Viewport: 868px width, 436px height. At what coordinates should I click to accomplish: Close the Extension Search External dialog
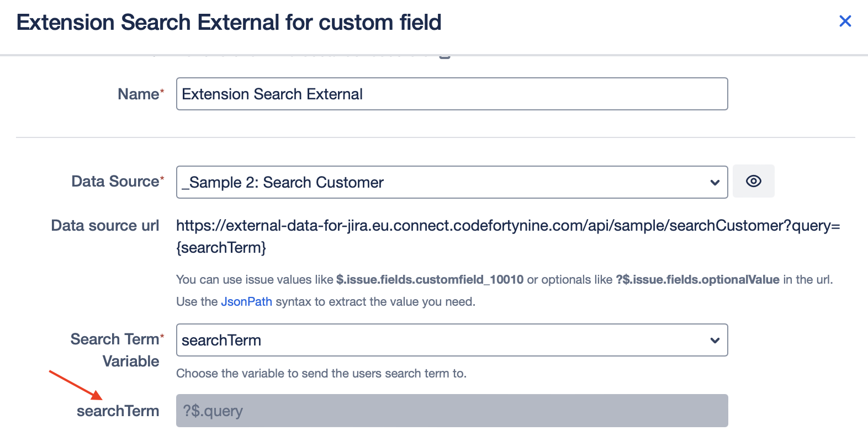click(845, 21)
